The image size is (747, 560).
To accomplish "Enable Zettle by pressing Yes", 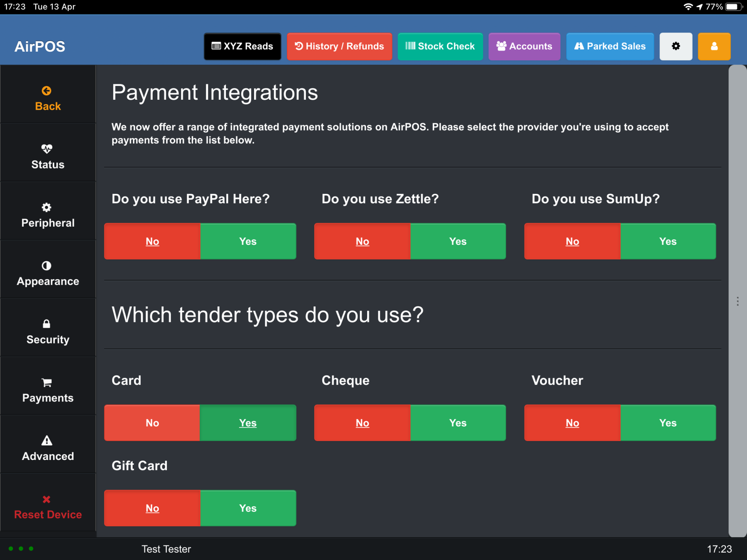I will point(458,241).
